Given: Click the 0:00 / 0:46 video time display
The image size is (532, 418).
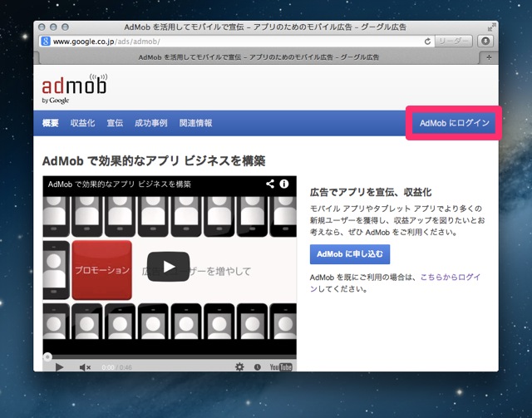Looking at the screenshot, I should (116, 367).
